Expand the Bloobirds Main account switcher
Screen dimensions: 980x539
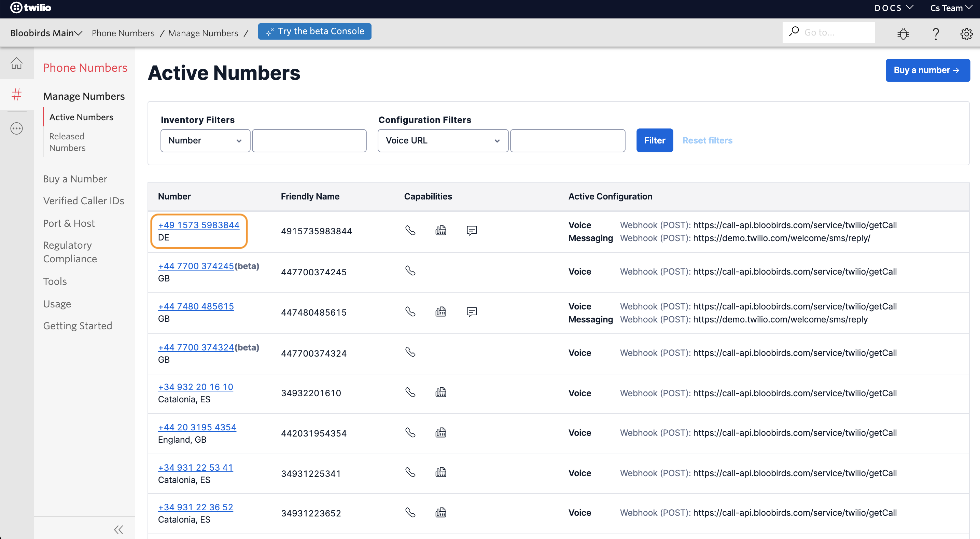[x=46, y=33]
